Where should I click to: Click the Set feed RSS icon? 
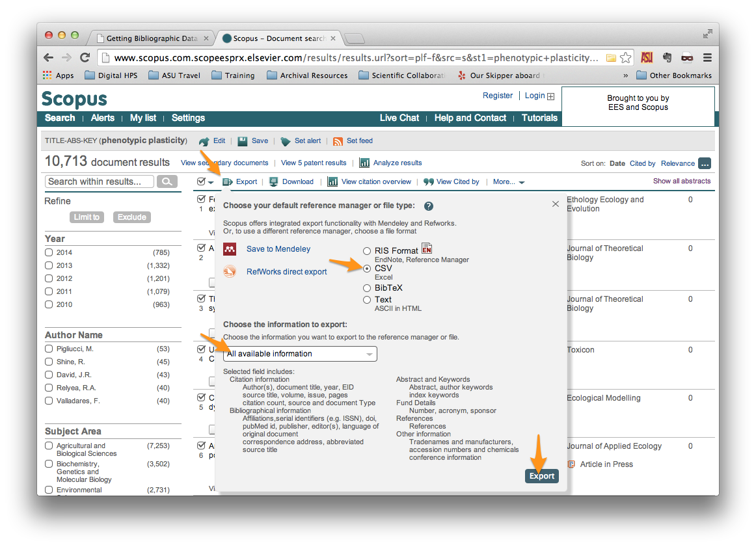point(338,141)
